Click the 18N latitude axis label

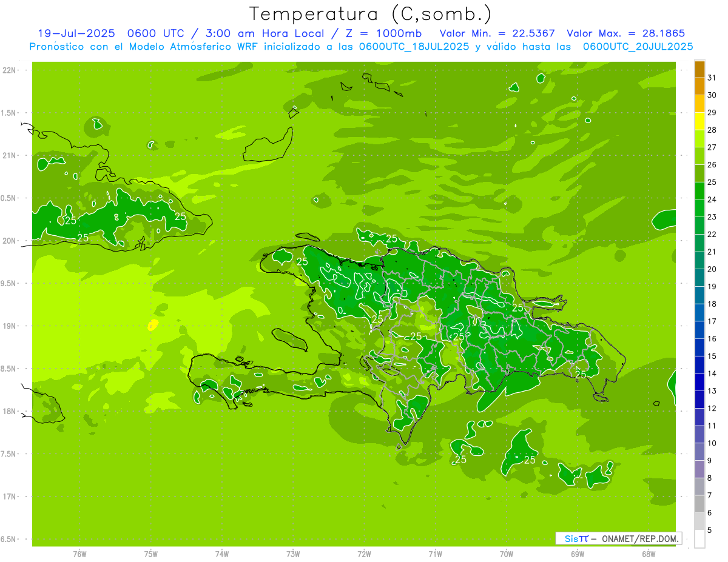[x=8, y=411]
